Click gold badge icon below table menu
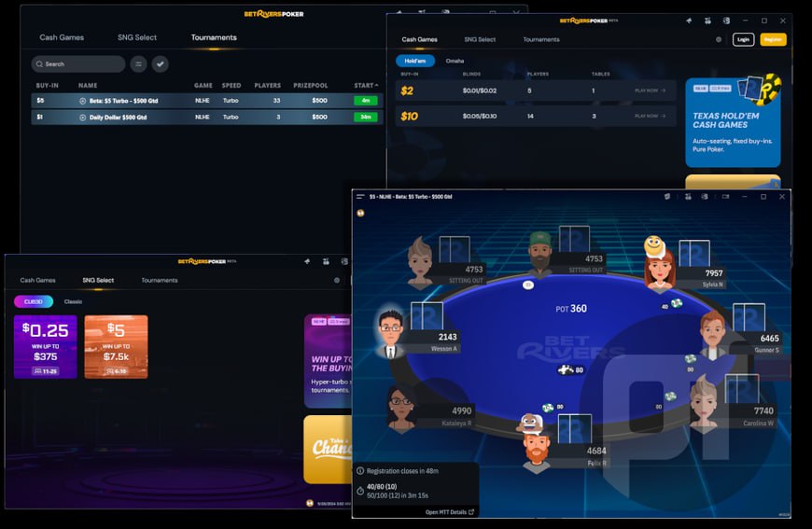Screen dimensions: 812x529 tap(360, 213)
